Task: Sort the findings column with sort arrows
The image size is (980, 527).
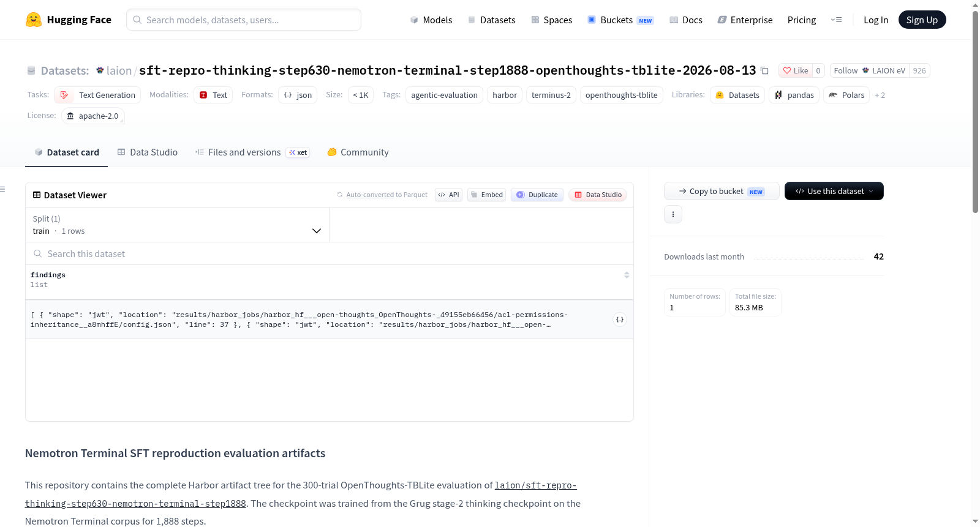Action: (627, 275)
